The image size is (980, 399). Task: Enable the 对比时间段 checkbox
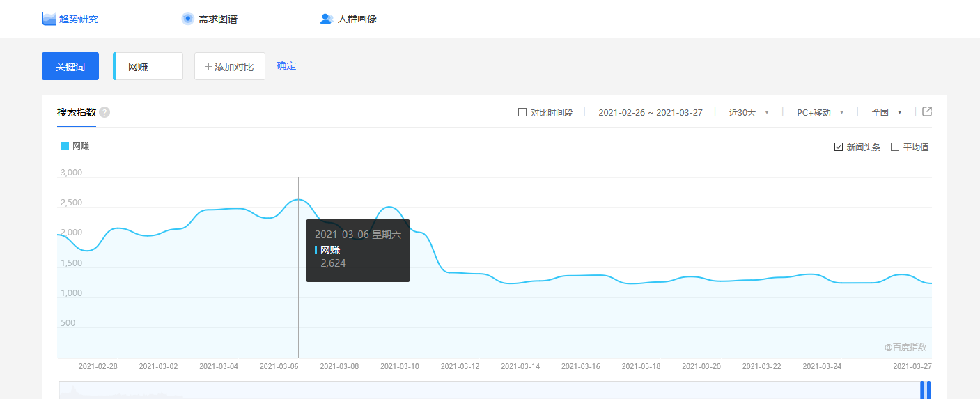click(x=522, y=112)
